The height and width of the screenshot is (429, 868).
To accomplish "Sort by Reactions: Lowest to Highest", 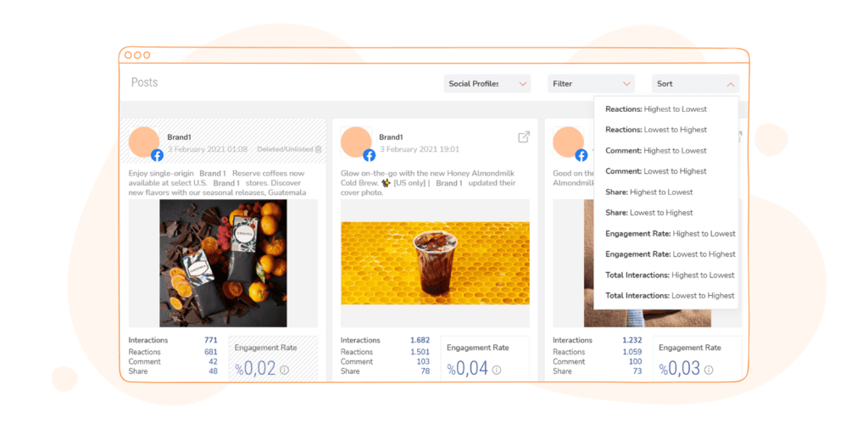I will tap(656, 130).
